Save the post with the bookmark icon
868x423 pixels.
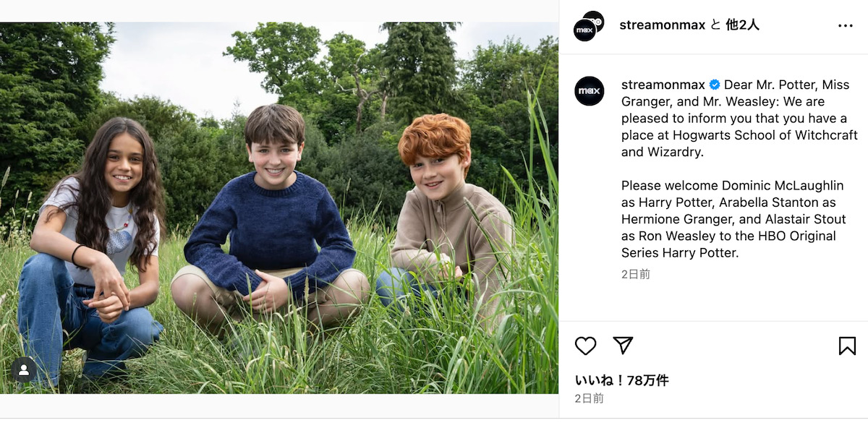[x=847, y=346]
